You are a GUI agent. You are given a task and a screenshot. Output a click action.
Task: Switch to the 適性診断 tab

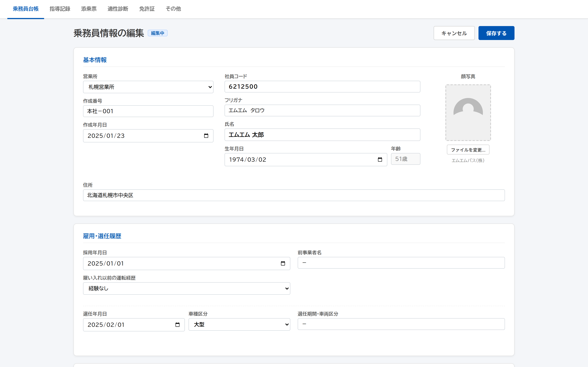[118, 9]
